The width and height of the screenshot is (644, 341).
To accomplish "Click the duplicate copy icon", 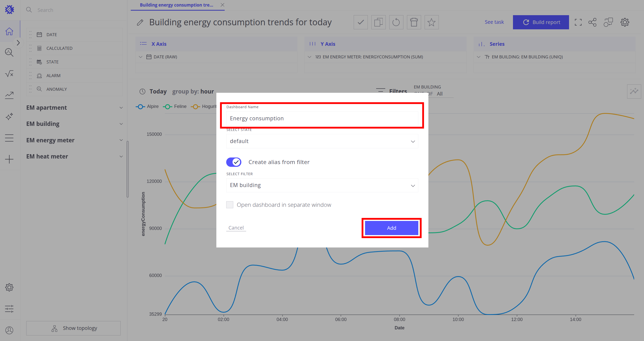I will pos(378,22).
